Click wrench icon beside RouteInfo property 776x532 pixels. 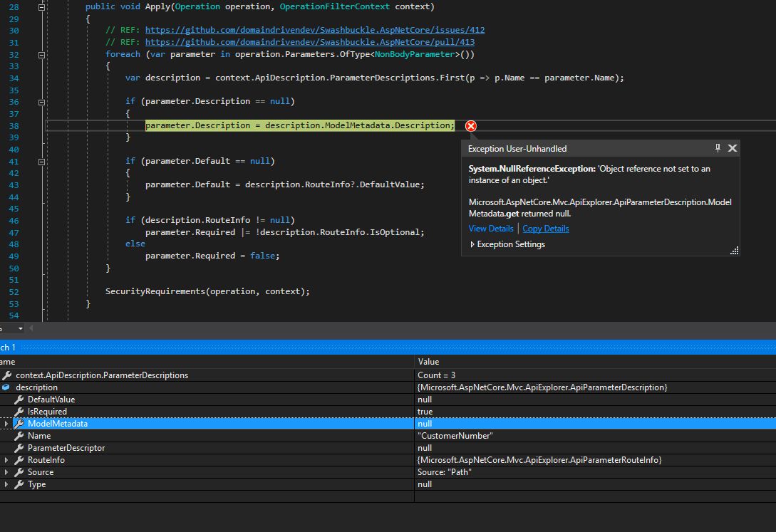19,460
